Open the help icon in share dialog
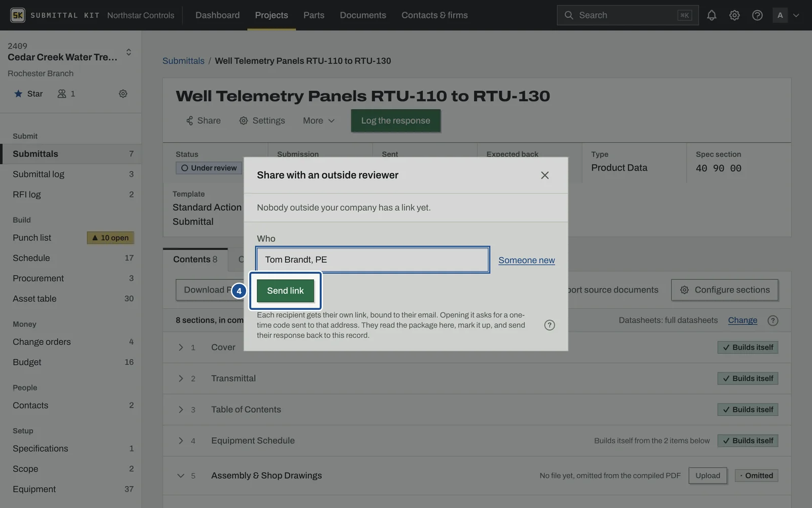This screenshot has width=812, height=508. click(549, 325)
